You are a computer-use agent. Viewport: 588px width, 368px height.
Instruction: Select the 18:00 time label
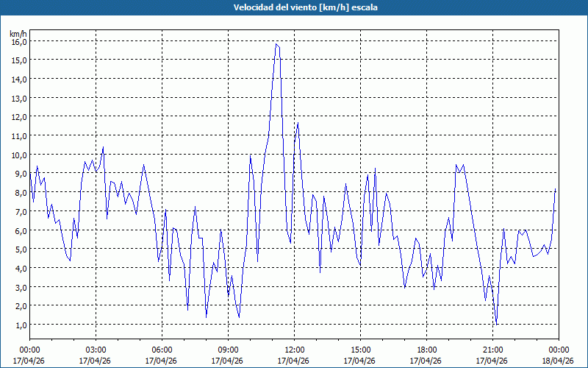pos(426,350)
